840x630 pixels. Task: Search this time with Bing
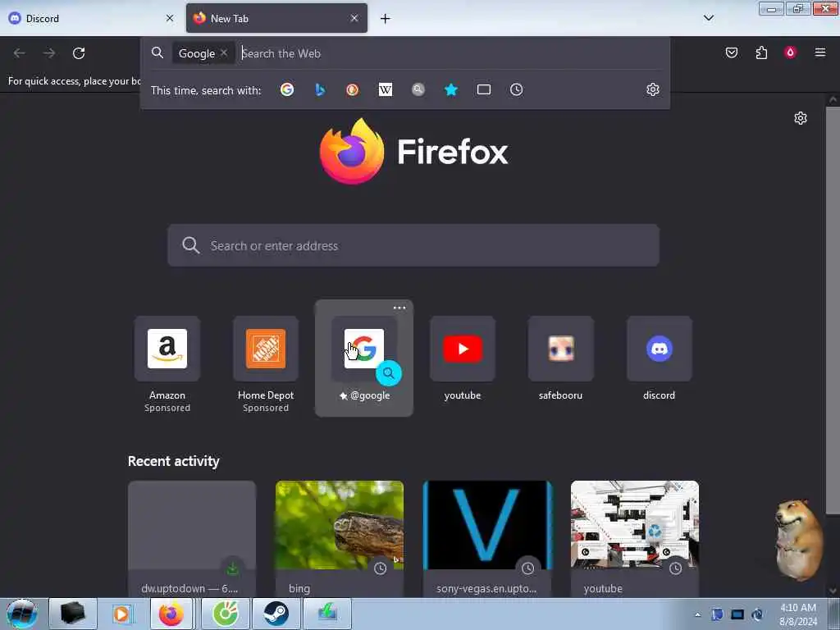click(x=320, y=89)
